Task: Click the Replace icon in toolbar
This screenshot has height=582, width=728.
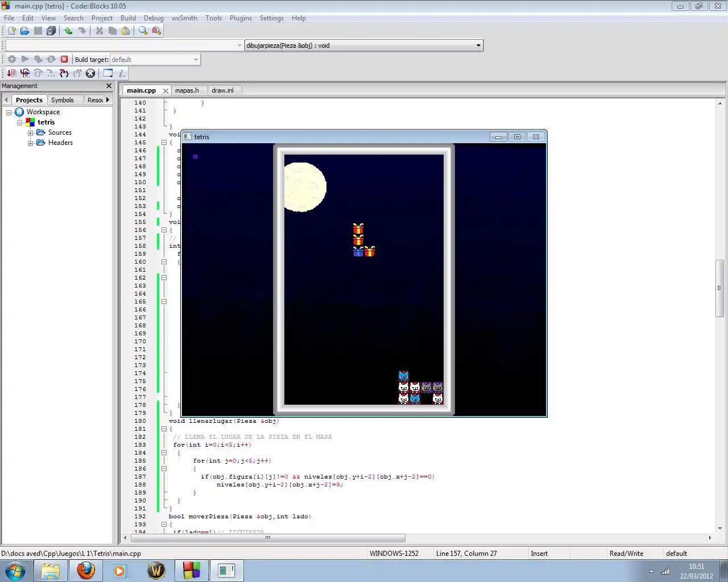Action: tap(156, 31)
